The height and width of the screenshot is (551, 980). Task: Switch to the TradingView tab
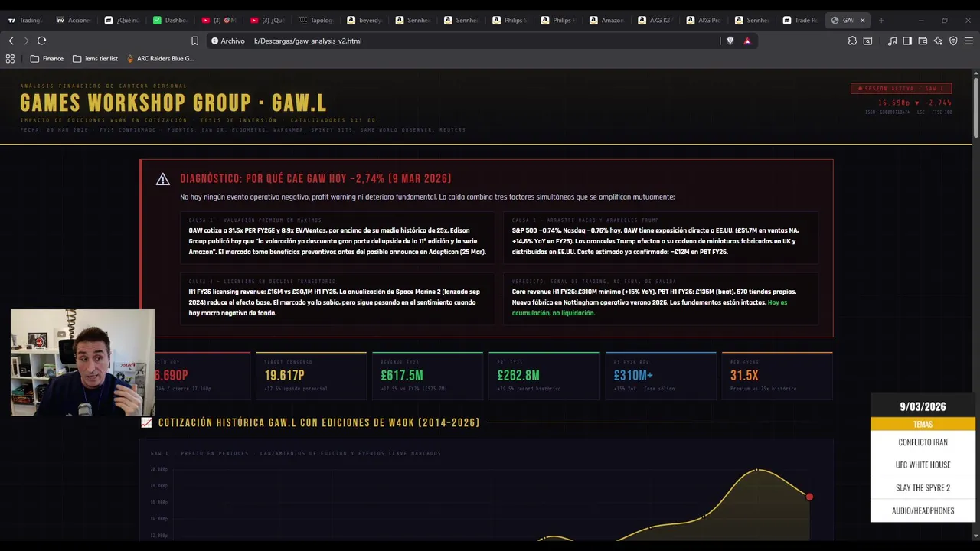(x=25, y=20)
